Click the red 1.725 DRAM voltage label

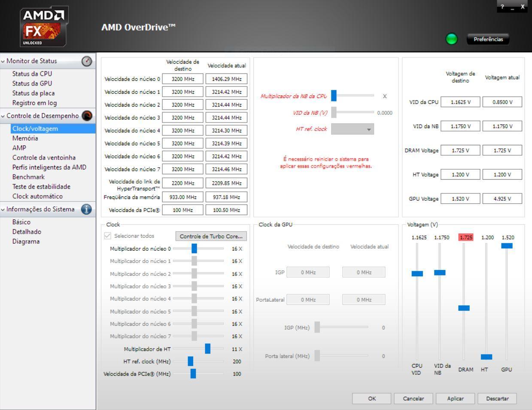tap(466, 237)
